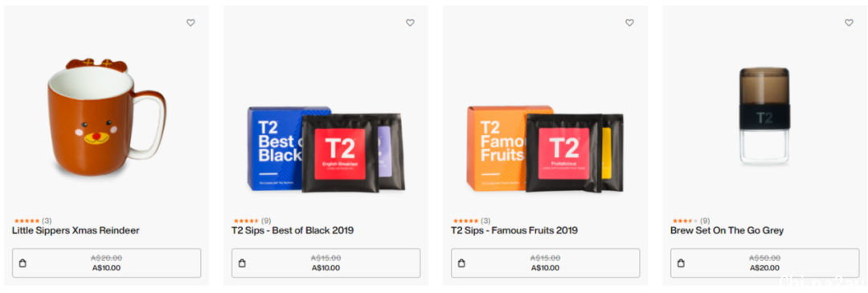View star rating reviews for Best of Black
868x293 pixels.
tap(252, 221)
